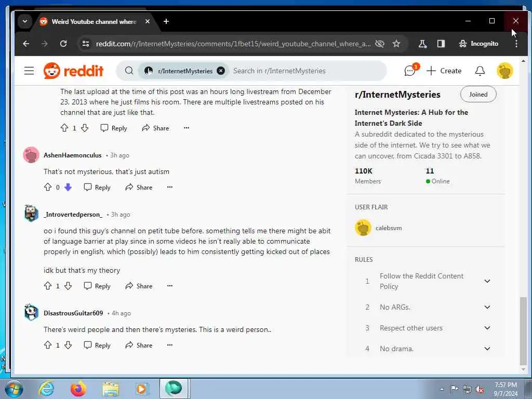Reply to AshenHaemonculus's comment
The height and width of the screenshot is (399, 532).
[x=97, y=187]
